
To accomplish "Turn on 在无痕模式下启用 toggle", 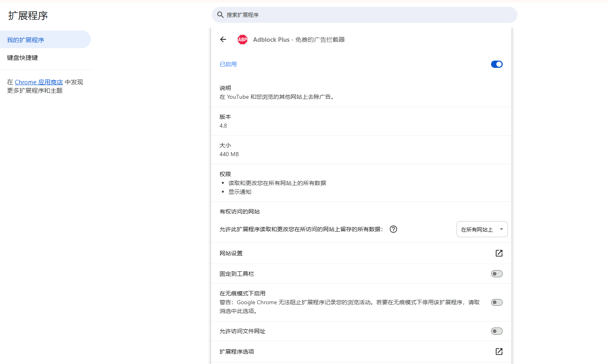I will 497,302.
